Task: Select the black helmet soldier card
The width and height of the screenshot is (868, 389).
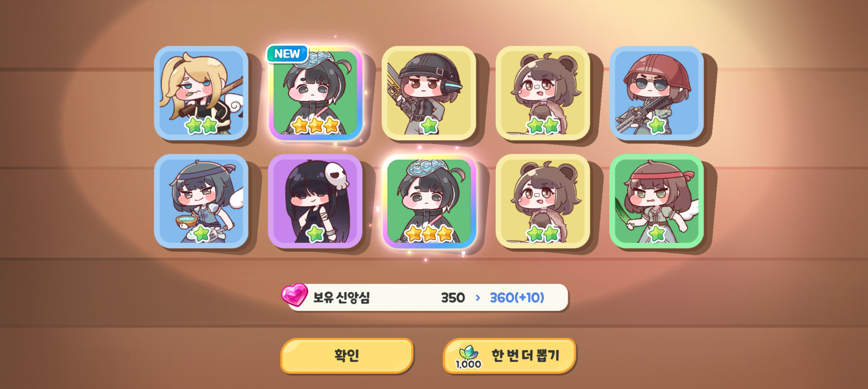Action: tap(429, 93)
